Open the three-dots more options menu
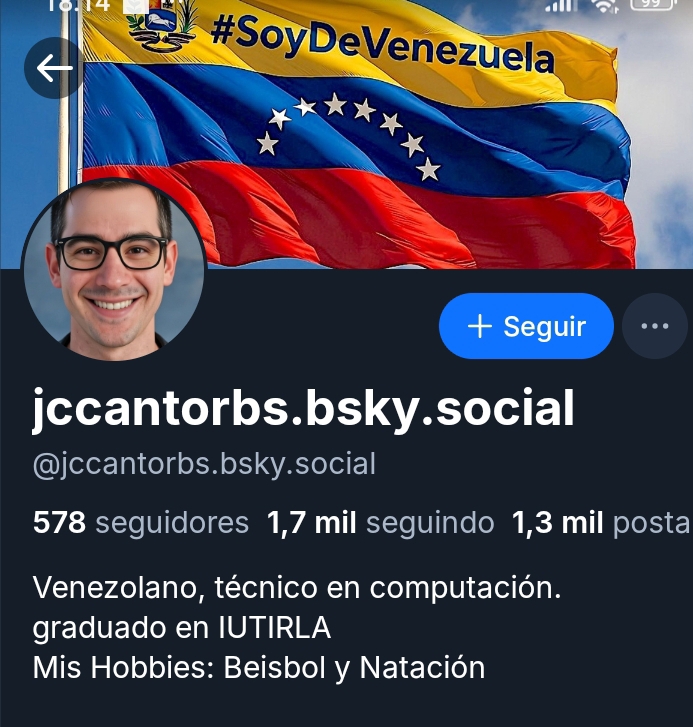This screenshot has height=727, width=693. (655, 326)
